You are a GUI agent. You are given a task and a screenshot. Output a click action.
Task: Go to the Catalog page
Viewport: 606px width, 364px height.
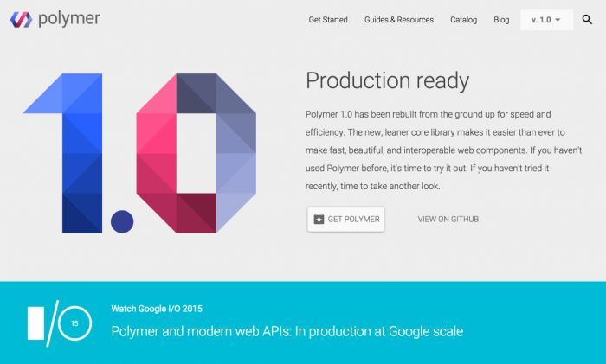point(463,20)
